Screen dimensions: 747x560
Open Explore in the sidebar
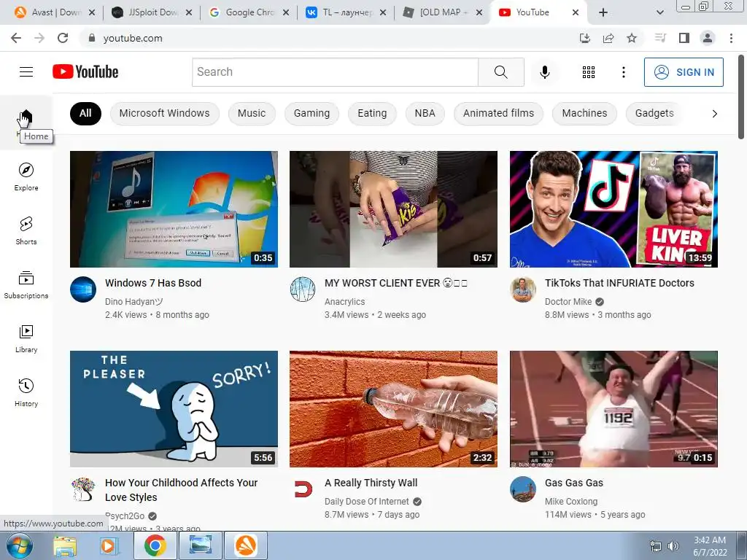point(26,177)
